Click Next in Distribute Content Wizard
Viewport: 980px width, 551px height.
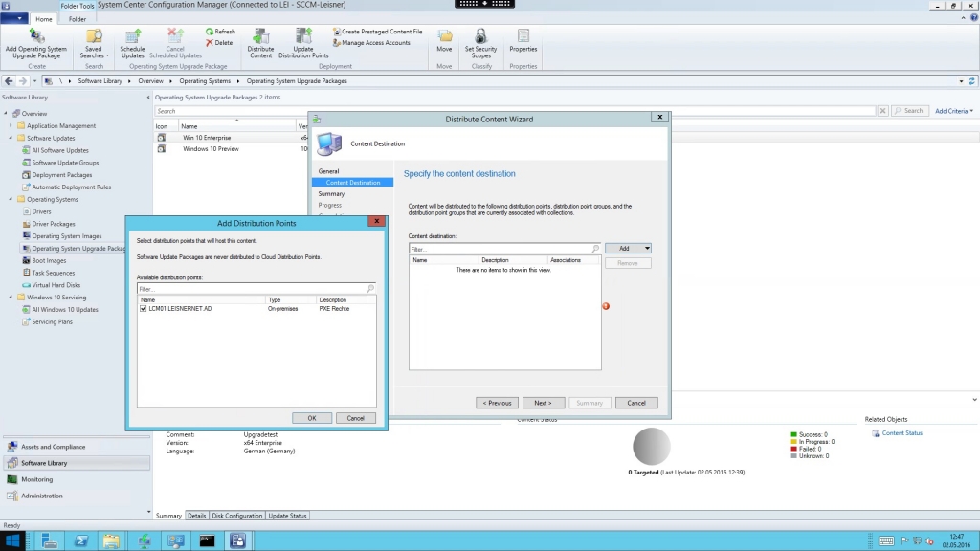click(x=544, y=403)
